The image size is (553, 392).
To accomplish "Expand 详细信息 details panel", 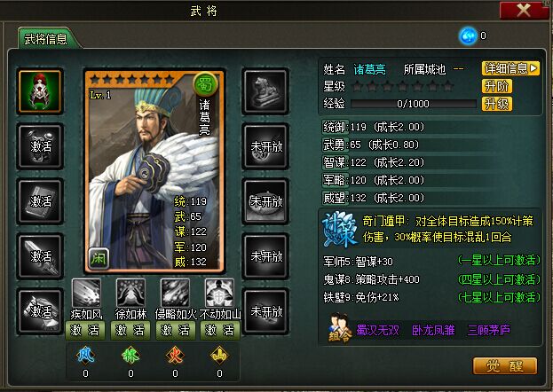I will point(510,68).
